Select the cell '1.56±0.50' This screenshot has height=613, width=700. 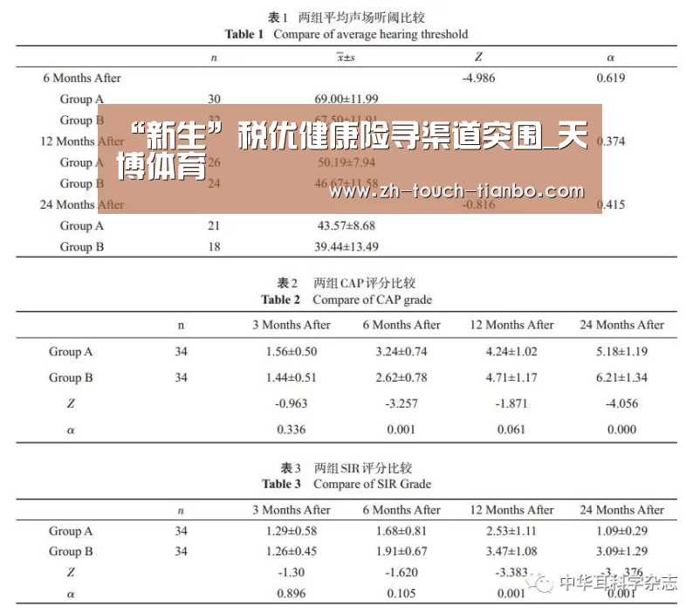292,352
